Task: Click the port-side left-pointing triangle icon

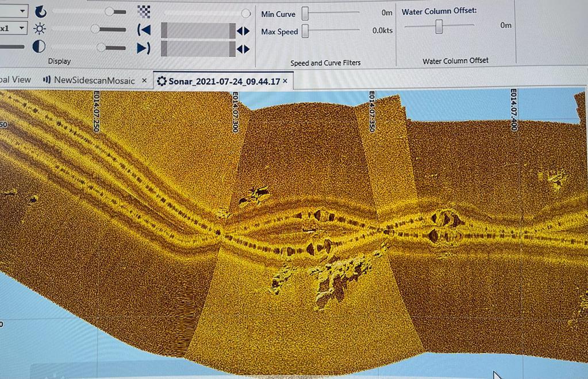Action: tap(144, 30)
